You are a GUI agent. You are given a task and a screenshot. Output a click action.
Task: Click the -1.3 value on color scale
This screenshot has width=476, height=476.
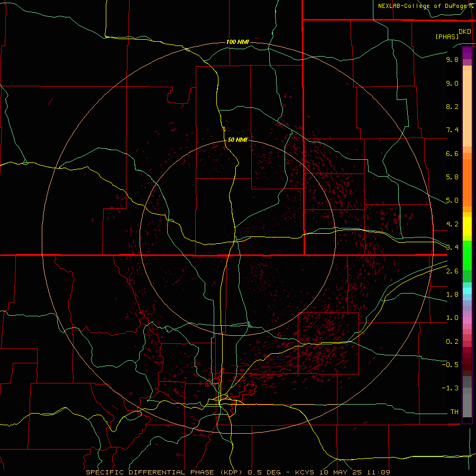pyautogui.click(x=450, y=388)
